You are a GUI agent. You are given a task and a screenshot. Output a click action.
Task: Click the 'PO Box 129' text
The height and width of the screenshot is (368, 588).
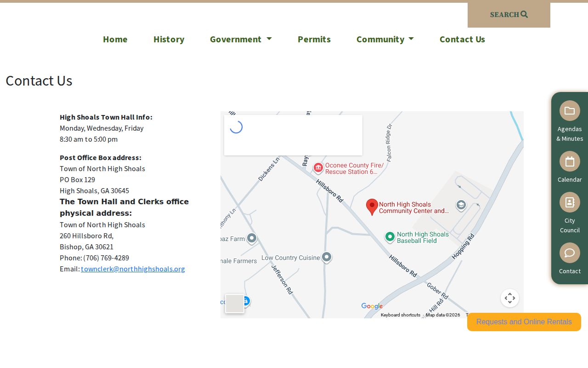[x=77, y=179]
